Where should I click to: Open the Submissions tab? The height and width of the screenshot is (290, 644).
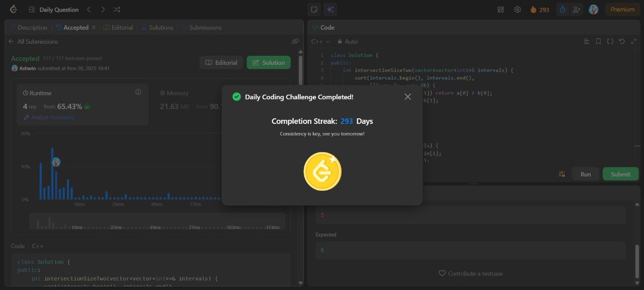click(201, 27)
